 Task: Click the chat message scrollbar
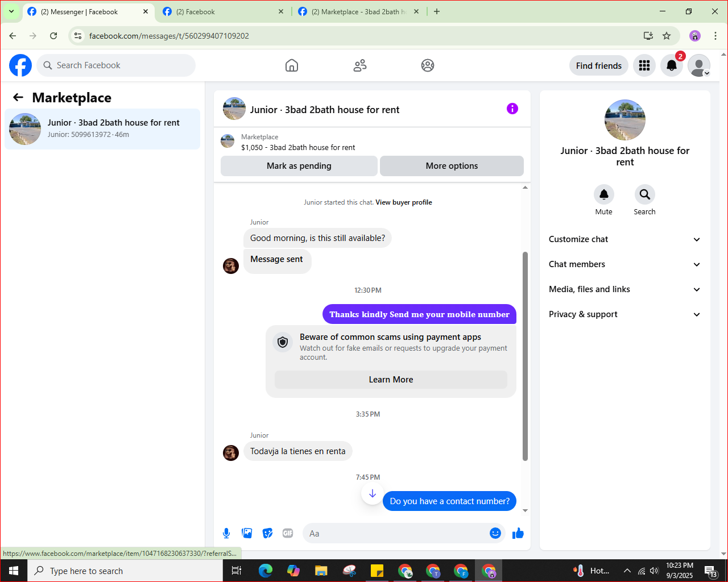[526, 356]
